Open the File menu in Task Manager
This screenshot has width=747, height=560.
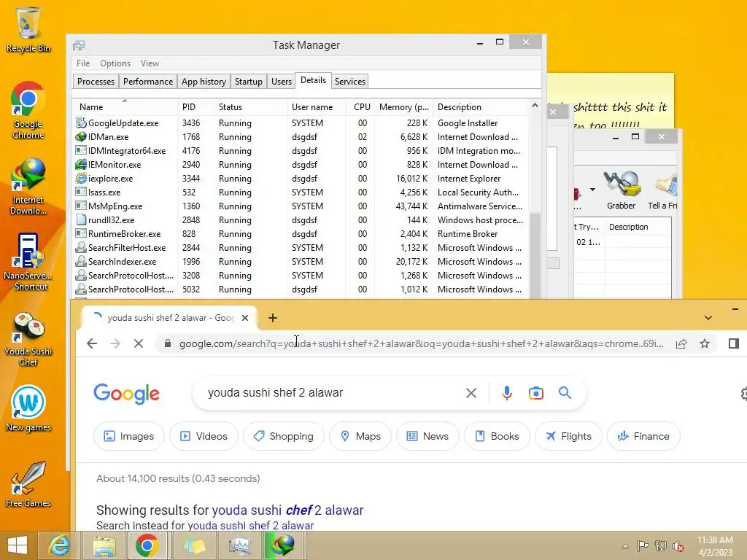[x=83, y=63]
